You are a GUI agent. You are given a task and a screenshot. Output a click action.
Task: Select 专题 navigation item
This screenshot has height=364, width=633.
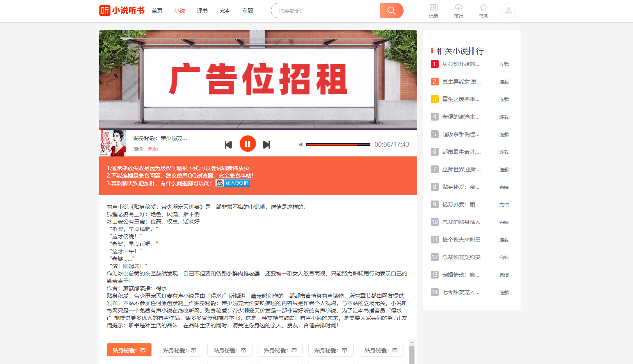[x=248, y=11]
